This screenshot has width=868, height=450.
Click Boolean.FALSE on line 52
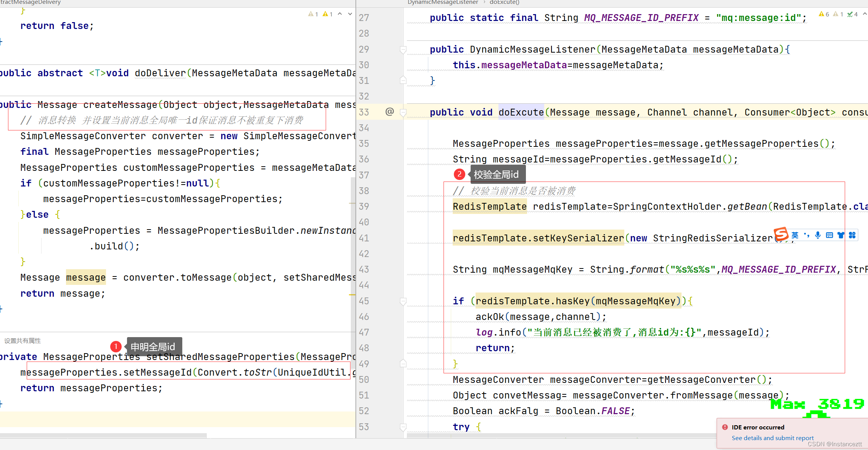pos(593,411)
